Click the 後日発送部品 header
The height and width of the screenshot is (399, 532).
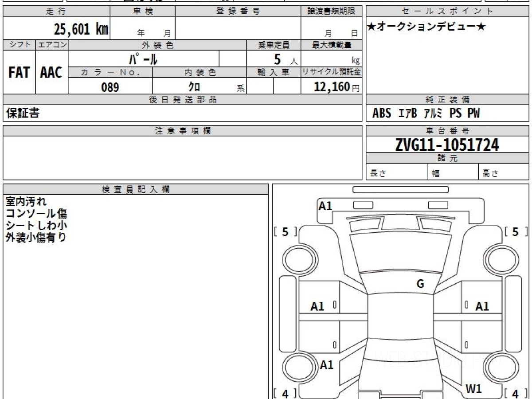183,100
